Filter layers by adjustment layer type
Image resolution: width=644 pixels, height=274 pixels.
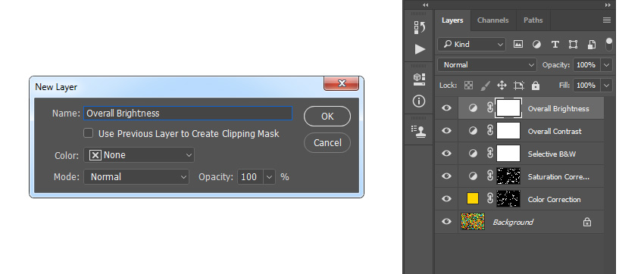click(536, 45)
